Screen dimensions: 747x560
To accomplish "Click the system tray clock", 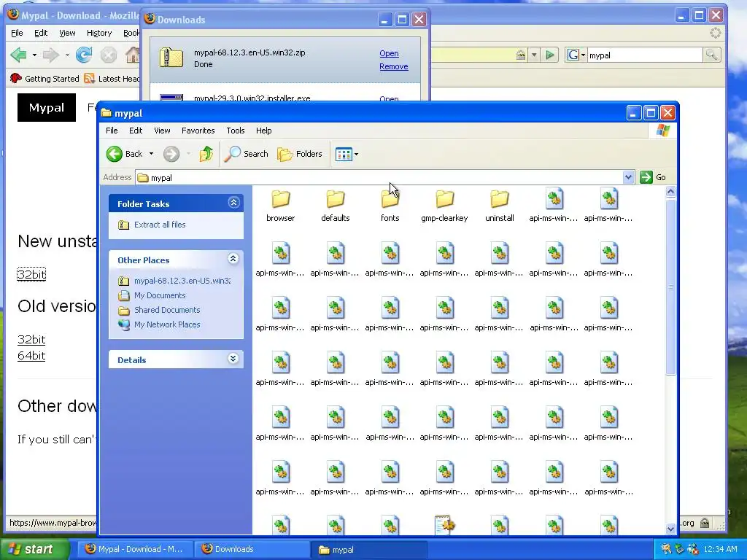I will [x=720, y=549].
